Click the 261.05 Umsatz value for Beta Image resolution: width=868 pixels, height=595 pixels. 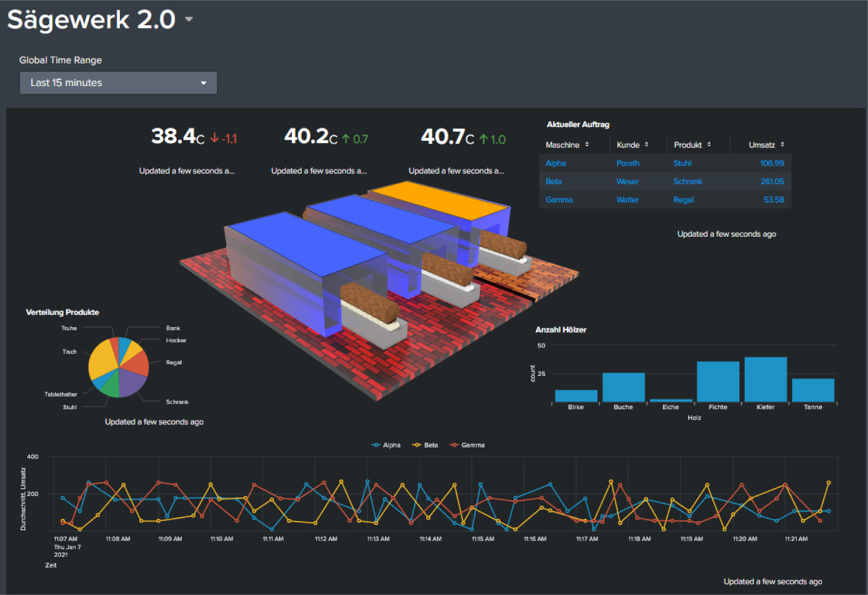772,181
